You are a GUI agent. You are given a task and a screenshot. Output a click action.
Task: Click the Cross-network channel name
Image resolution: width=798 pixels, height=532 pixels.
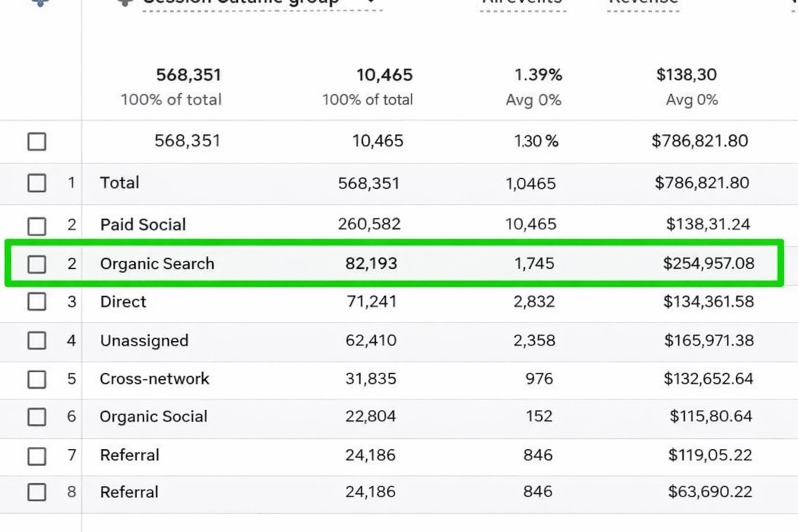tap(154, 379)
